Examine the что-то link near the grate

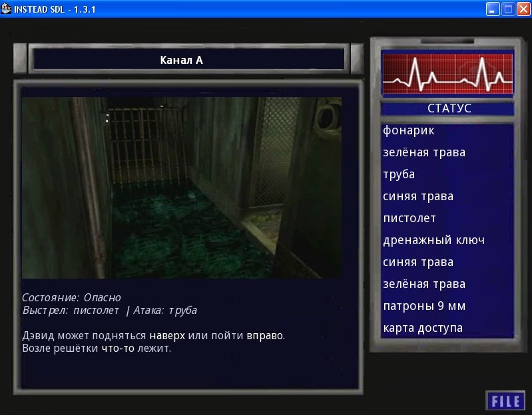(118, 348)
